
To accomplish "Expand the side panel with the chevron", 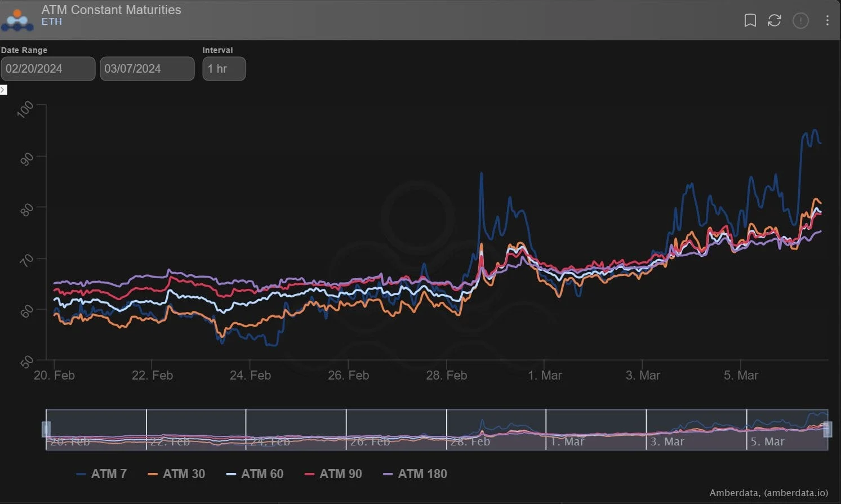I will coord(3,90).
